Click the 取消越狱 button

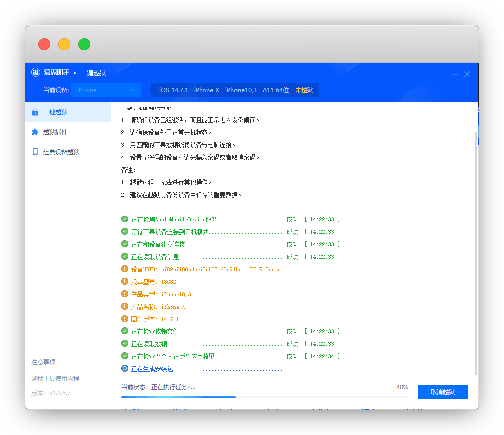(443, 392)
